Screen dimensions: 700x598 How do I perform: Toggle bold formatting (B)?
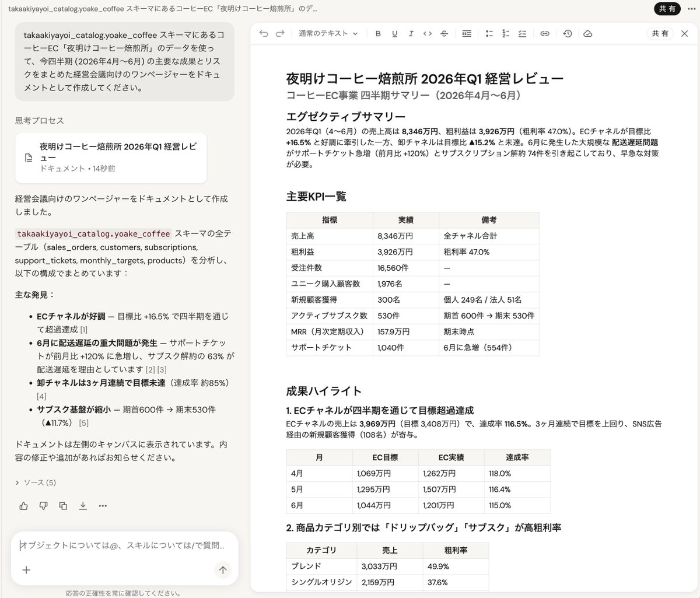point(378,34)
